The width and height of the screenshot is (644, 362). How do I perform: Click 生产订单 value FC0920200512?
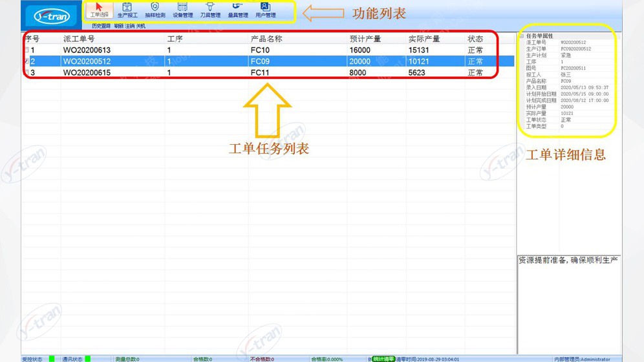pos(576,49)
